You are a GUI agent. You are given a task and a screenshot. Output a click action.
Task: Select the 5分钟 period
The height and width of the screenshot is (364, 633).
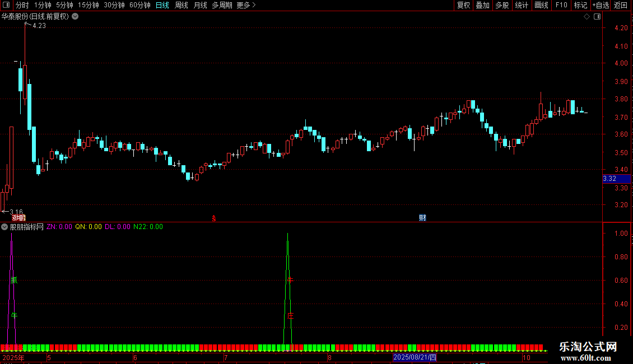tap(64, 5)
